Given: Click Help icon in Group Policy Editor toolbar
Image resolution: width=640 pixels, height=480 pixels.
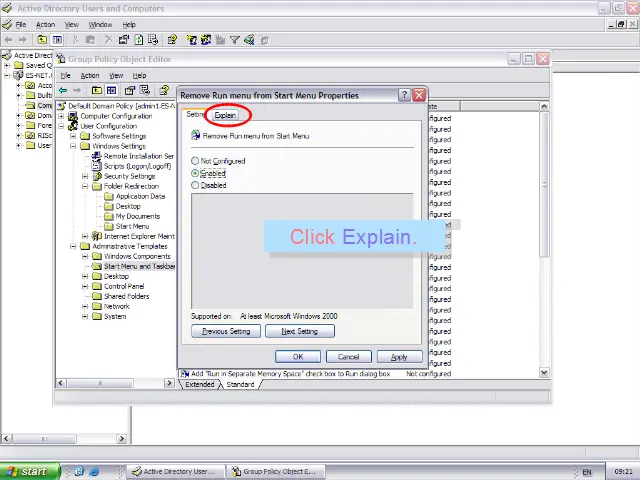Looking at the screenshot, I should click(x=164, y=90).
